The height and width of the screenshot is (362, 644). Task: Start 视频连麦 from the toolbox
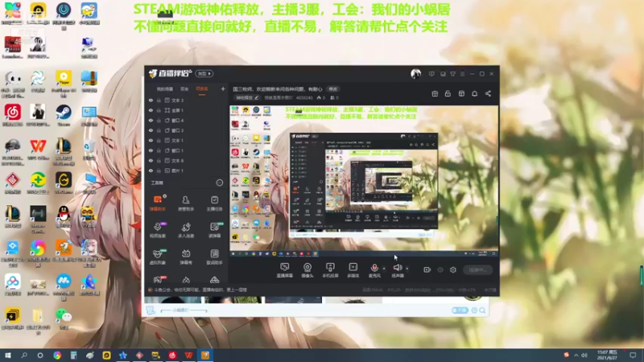pos(158,230)
